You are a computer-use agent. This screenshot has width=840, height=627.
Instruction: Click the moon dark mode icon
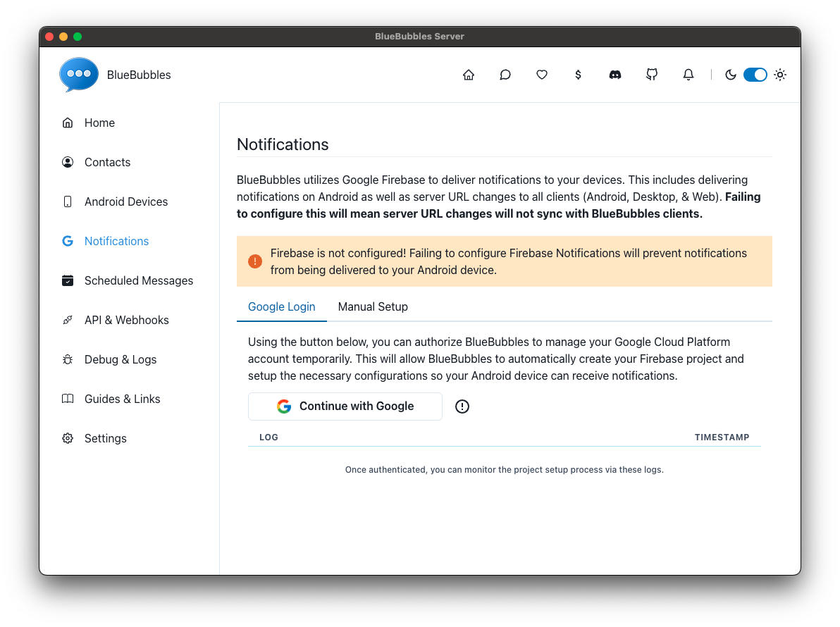click(x=731, y=75)
